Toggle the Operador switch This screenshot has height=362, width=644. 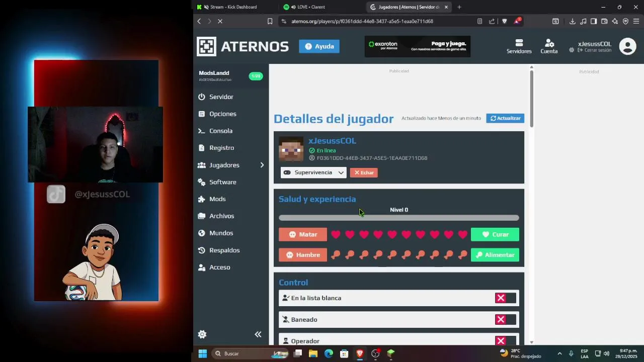click(x=506, y=341)
